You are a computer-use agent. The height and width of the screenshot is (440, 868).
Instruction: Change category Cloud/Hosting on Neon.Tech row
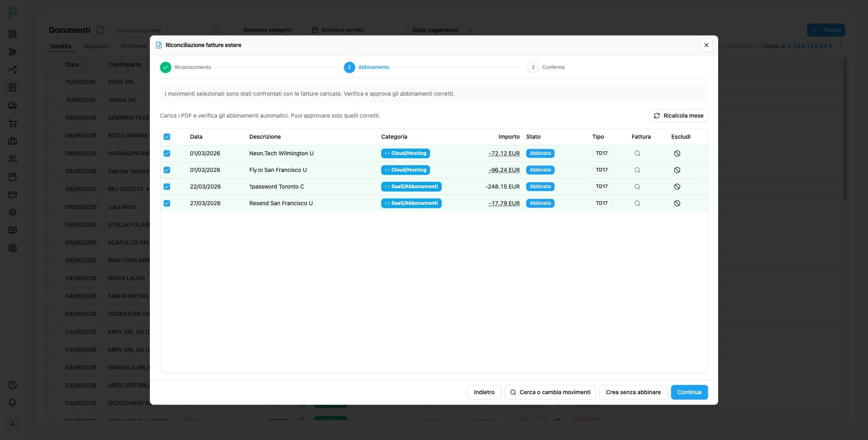click(x=405, y=153)
